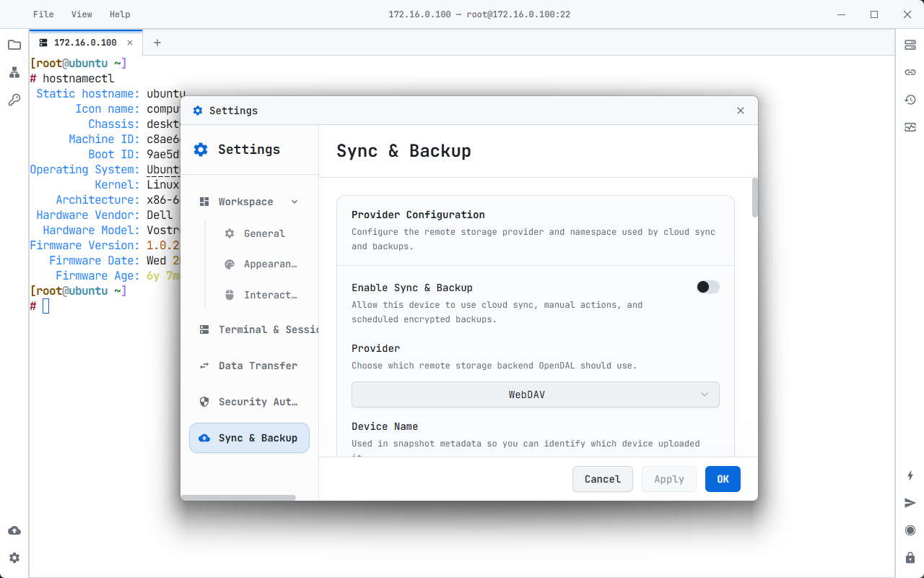Open the Provider dropdown showing WebDAV
924x578 pixels.
coord(536,394)
